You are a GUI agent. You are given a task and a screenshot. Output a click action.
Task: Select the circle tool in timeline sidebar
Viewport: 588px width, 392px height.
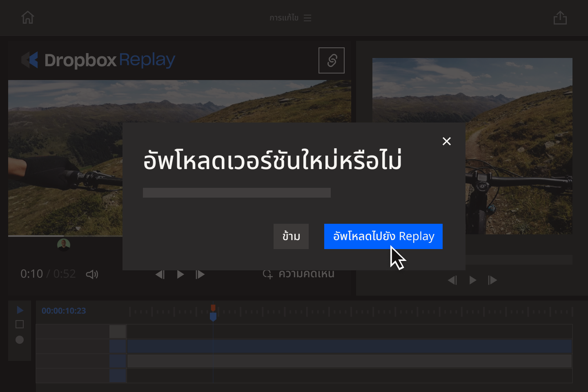coord(20,340)
